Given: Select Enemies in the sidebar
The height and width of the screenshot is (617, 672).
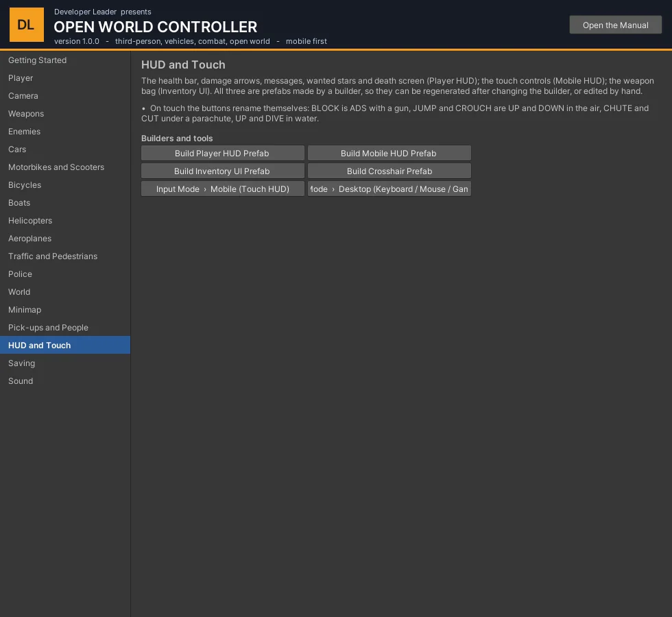Looking at the screenshot, I should tap(65, 132).
